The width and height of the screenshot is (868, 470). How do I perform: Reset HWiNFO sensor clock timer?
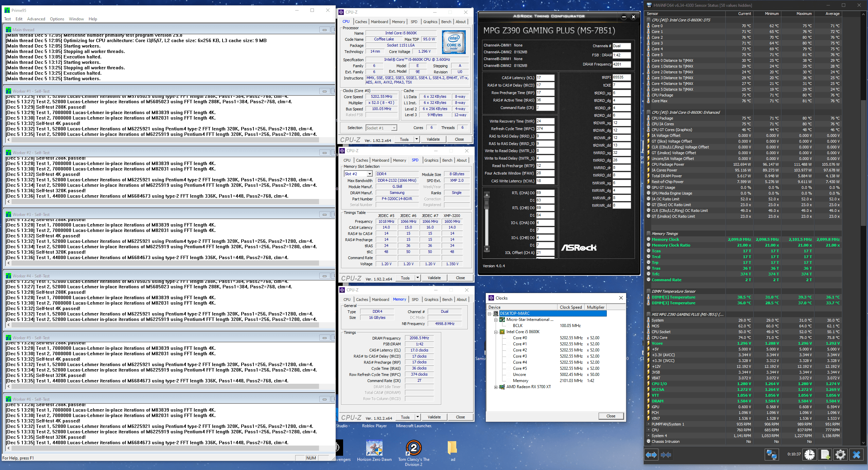[810, 455]
